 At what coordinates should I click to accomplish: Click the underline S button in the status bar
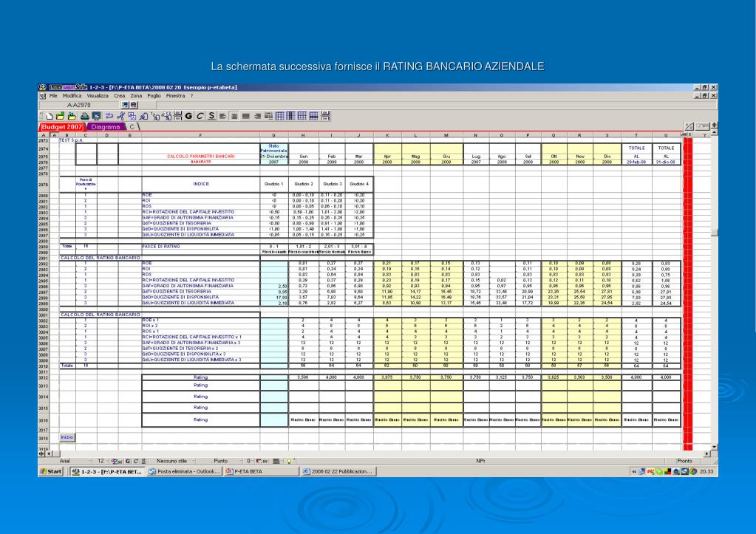click(x=143, y=461)
